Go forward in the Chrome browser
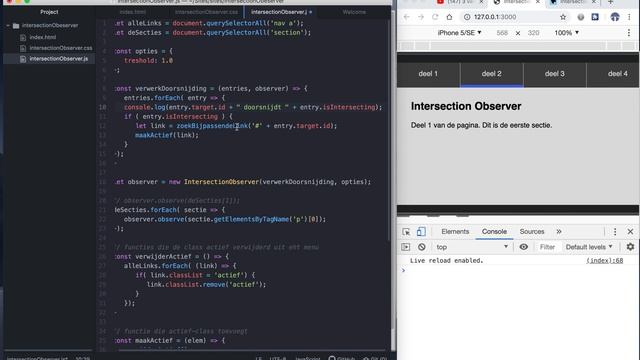 [421, 17]
